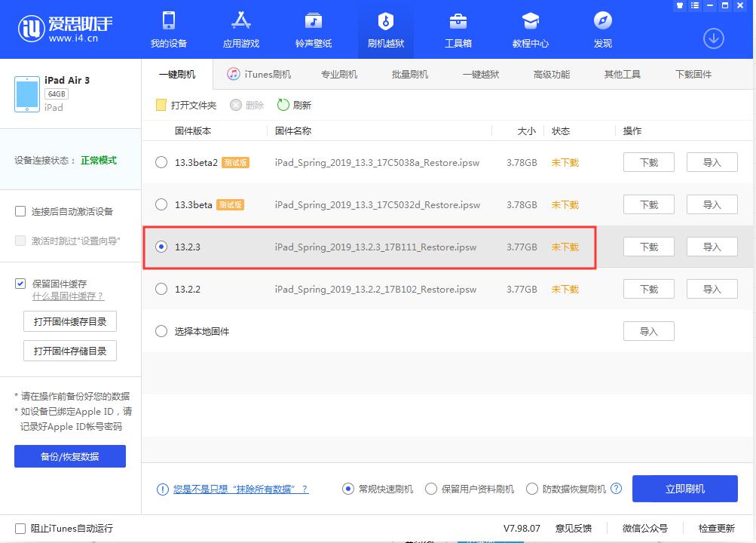The height and width of the screenshot is (543, 756).
Task: Click help question mark beside 防数据恢复刷机
Action: pos(617,489)
